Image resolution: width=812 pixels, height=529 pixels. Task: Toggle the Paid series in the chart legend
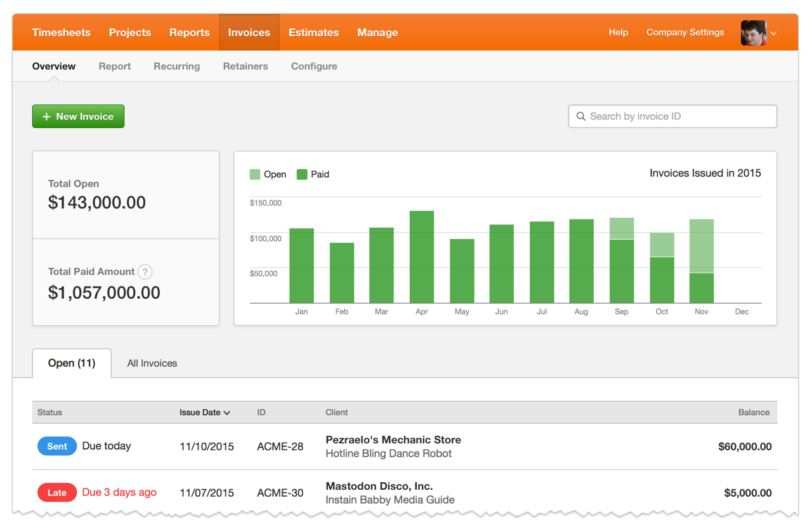point(313,174)
